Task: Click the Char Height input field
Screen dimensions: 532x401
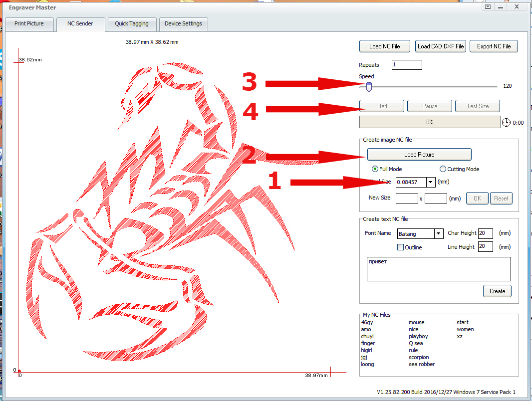Action: [x=485, y=233]
